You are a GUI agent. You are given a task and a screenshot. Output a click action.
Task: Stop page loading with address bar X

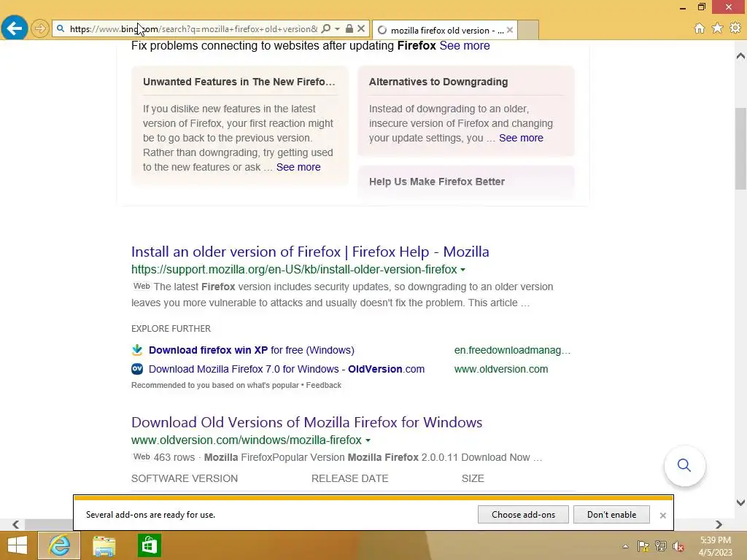pos(361,29)
